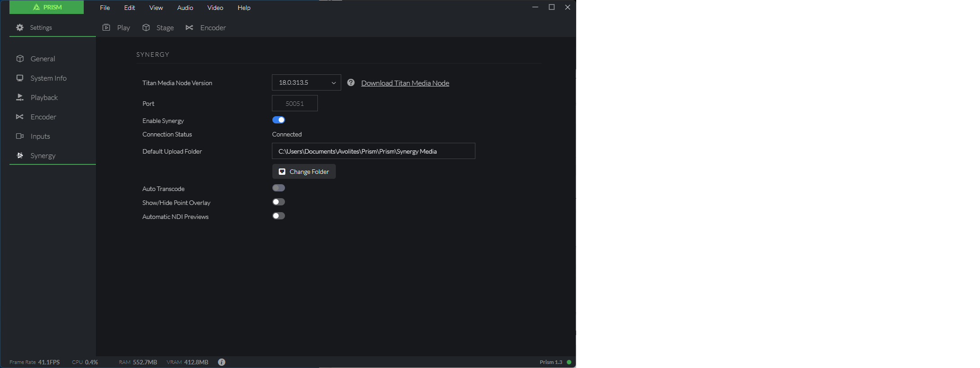The height and width of the screenshot is (368, 980).
Task: Enable Automatic NDI Previews toggle
Action: point(279,216)
